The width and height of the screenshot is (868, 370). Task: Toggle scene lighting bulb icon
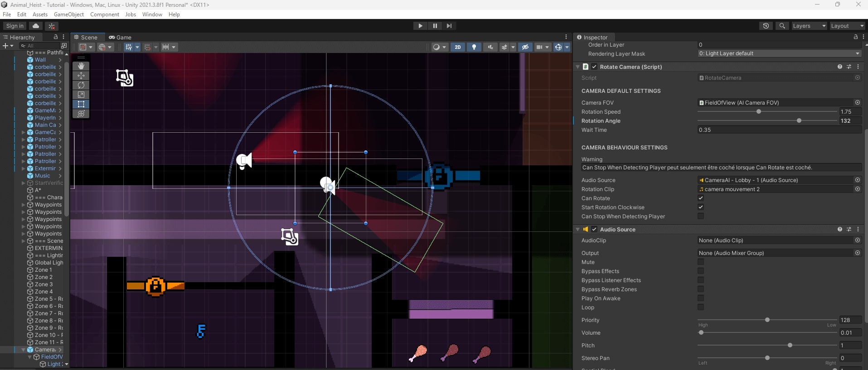click(474, 47)
